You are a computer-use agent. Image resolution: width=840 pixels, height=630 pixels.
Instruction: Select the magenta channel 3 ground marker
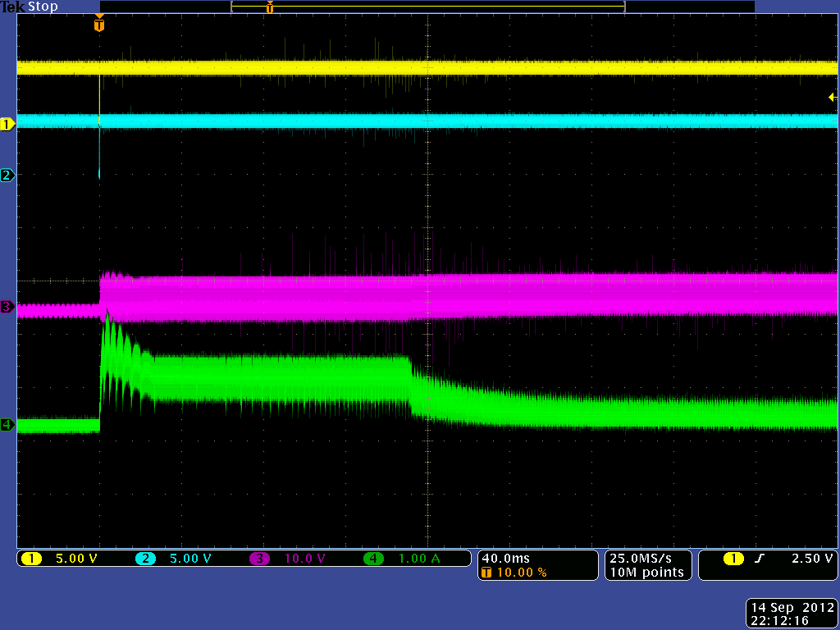coord(7,307)
